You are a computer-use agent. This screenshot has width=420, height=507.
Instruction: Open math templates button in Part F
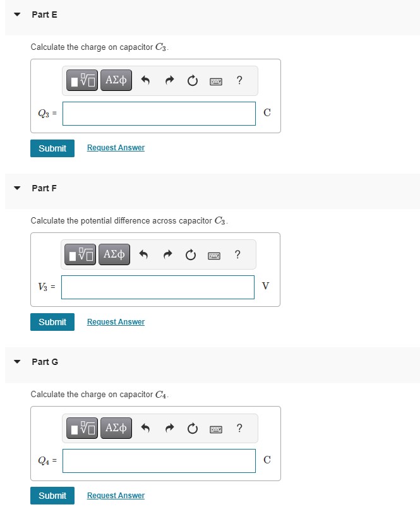click(80, 254)
